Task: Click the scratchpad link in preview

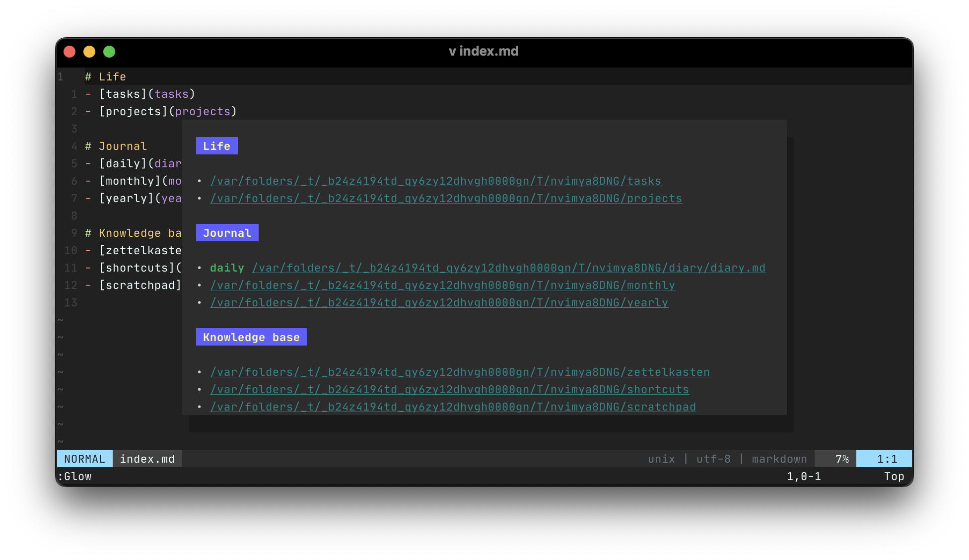Action: [453, 406]
